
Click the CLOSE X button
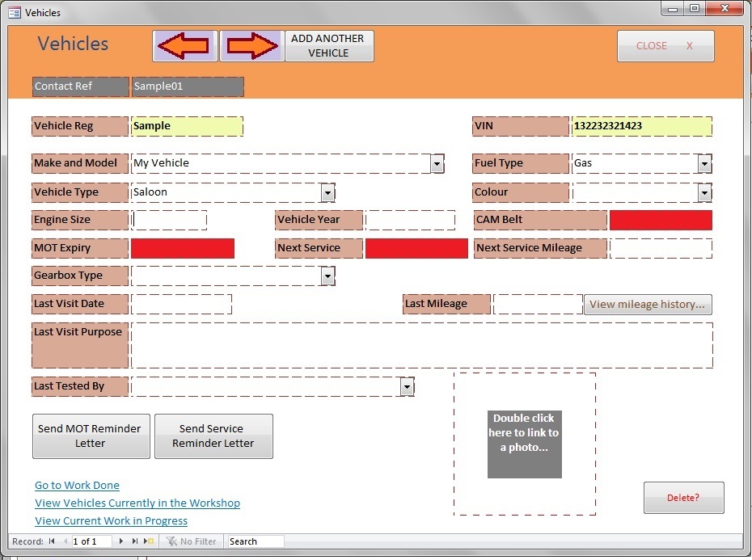(665, 46)
